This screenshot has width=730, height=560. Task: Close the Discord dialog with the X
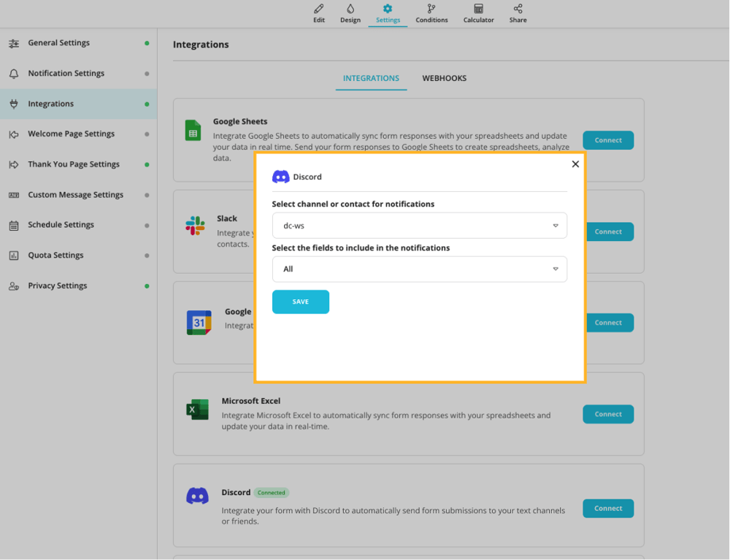[x=575, y=164]
